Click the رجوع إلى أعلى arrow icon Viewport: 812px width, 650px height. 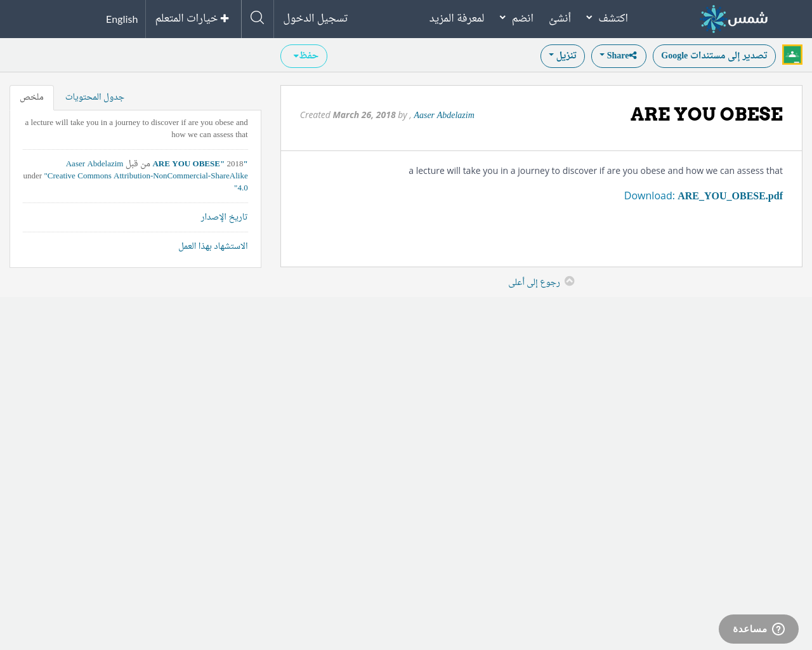569,281
